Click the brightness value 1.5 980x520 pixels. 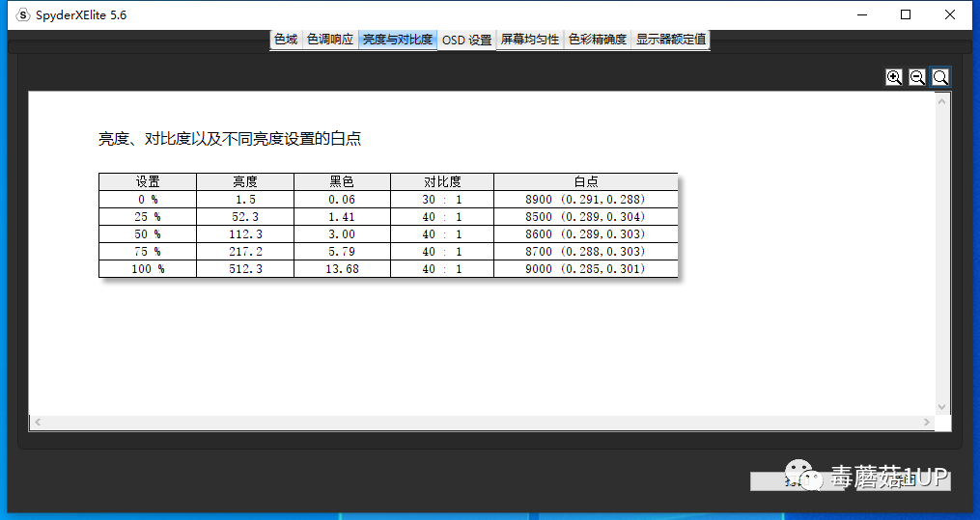245,199
